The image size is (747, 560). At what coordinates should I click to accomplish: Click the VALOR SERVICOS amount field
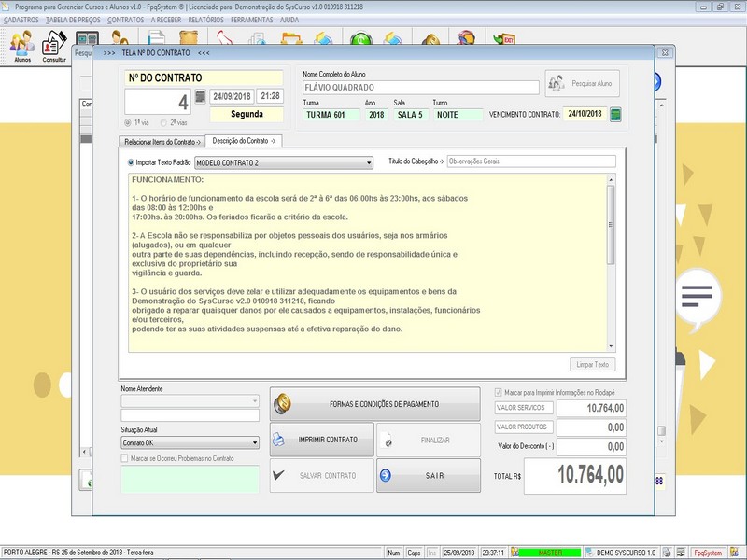click(x=591, y=408)
